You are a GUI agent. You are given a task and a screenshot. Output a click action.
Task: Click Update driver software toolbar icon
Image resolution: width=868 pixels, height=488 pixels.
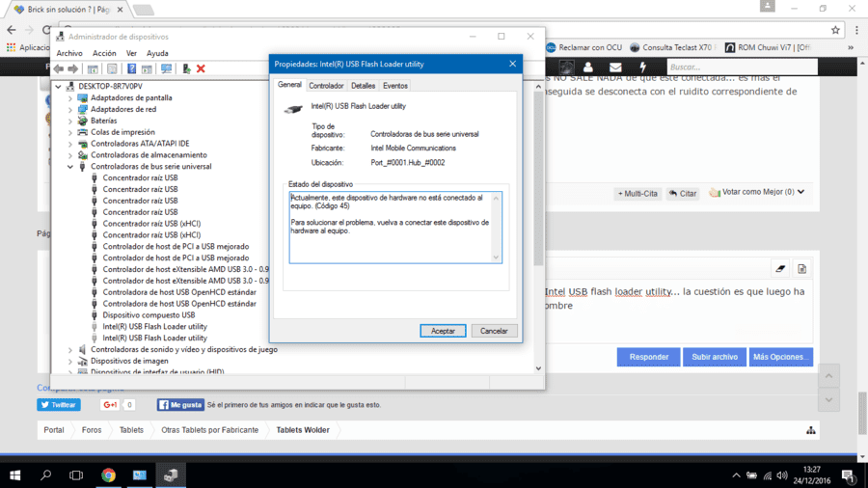click(x=186, y=68)
